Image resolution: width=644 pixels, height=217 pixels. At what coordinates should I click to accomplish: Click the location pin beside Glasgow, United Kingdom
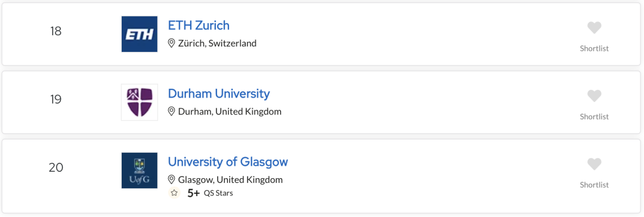[172, 179]
